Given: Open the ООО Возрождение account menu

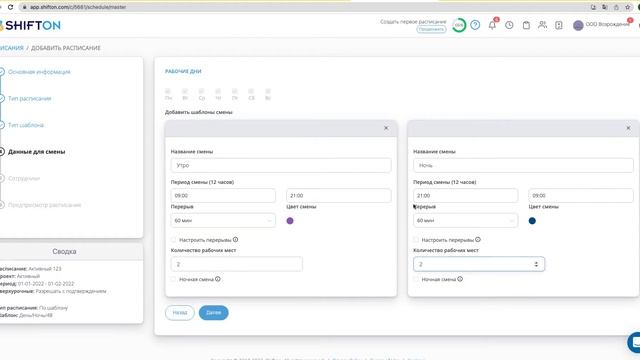Looking at the screenshot, I should click(x=607, y=24).
